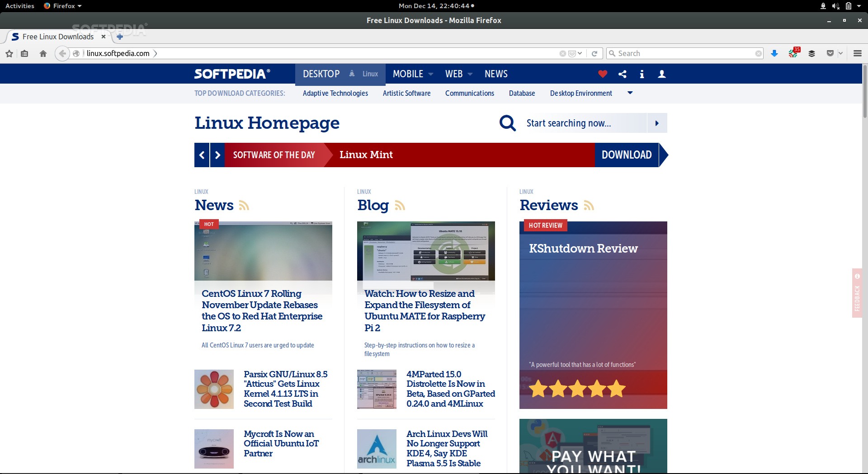Open the extension icon with badge 35

coord(793,53)
